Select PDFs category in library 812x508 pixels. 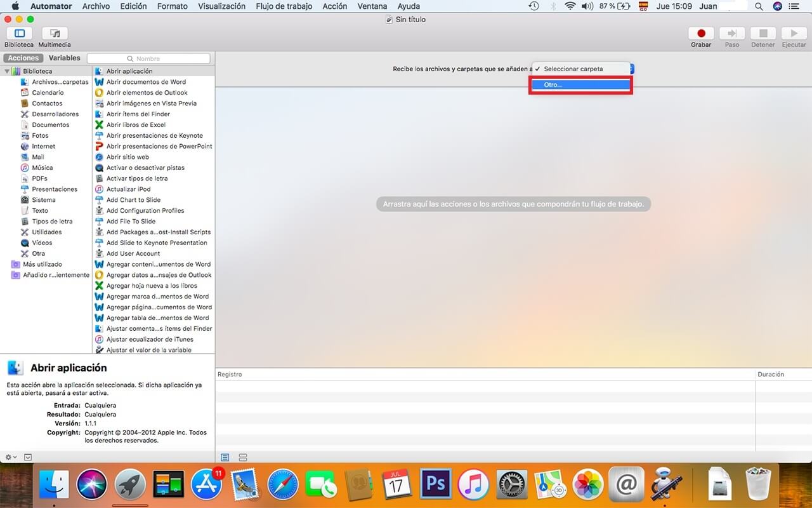[39, 179]
